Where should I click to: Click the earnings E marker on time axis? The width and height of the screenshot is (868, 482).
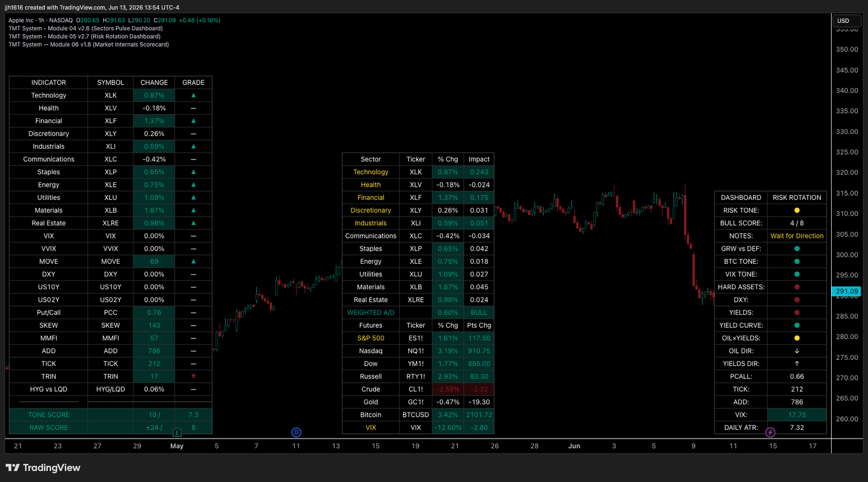[177, 433]
